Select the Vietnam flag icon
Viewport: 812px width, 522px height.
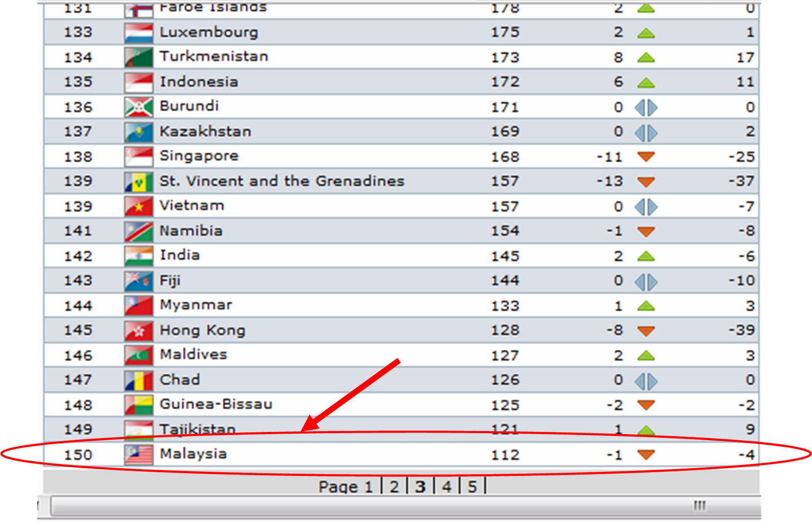point(138,206)
